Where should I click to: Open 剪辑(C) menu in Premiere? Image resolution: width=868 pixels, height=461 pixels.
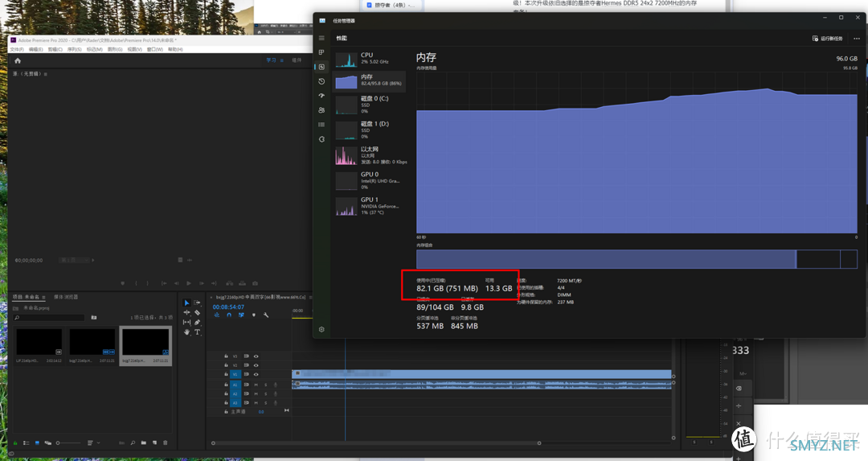coord(55,49)
